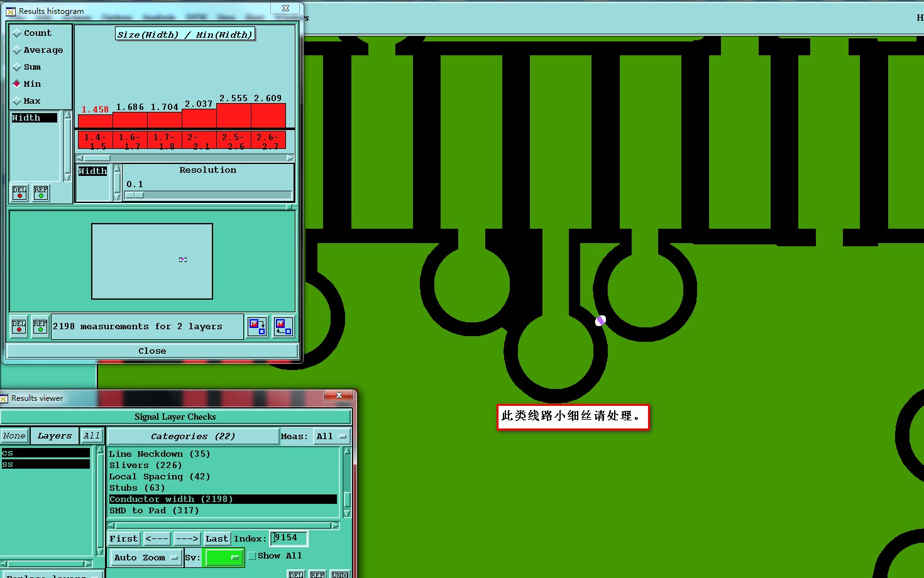Click REF icon in Results viewer
This screenshot has width=924, height=578.
click(x=317, y=574)
